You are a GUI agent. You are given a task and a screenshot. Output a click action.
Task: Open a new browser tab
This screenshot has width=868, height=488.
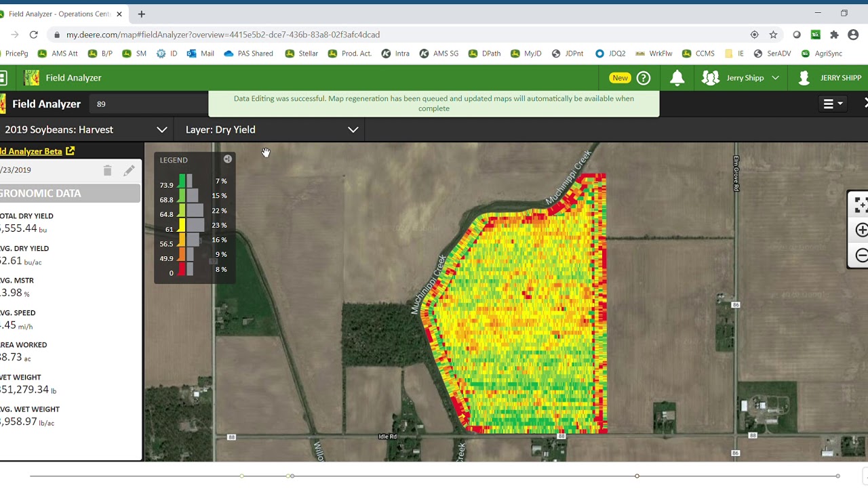pos(141,14)
